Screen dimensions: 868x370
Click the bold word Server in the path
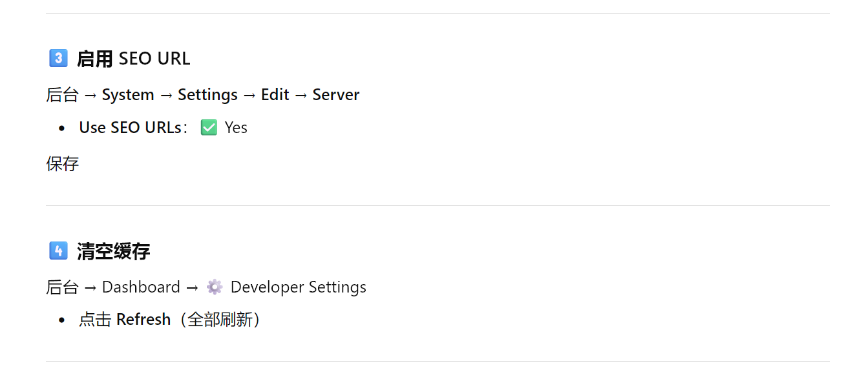tap(335, 95)
